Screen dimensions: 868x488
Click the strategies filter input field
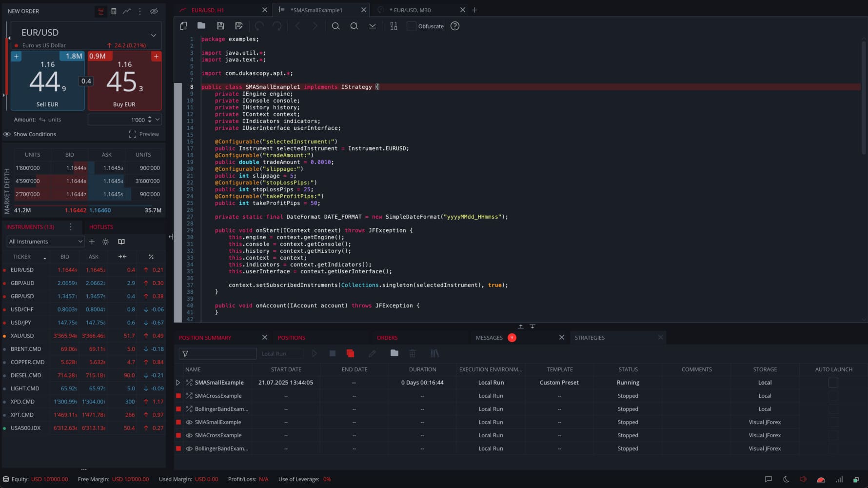click(223, 353)
